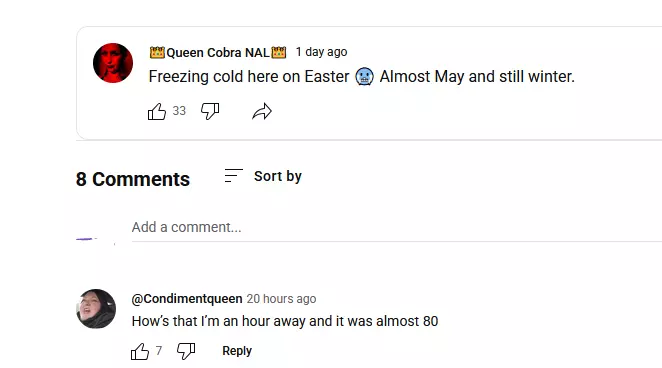Dislike the comment by @Condimentqueen
Viewport: 662px width, 368px height.
[186, 351]
